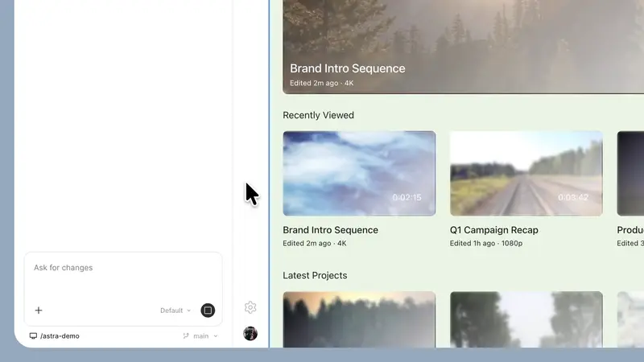
Task: Click the Recently Viewed heading
Action: (318, 115)
